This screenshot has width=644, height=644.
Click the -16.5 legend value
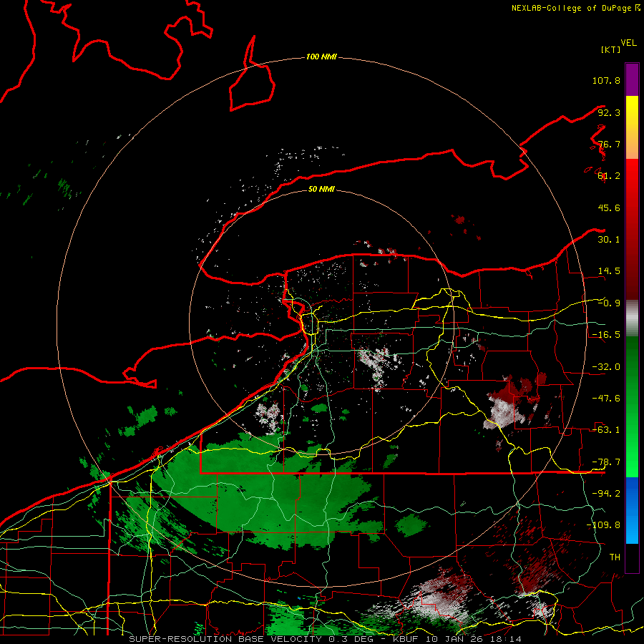(606, 335)
